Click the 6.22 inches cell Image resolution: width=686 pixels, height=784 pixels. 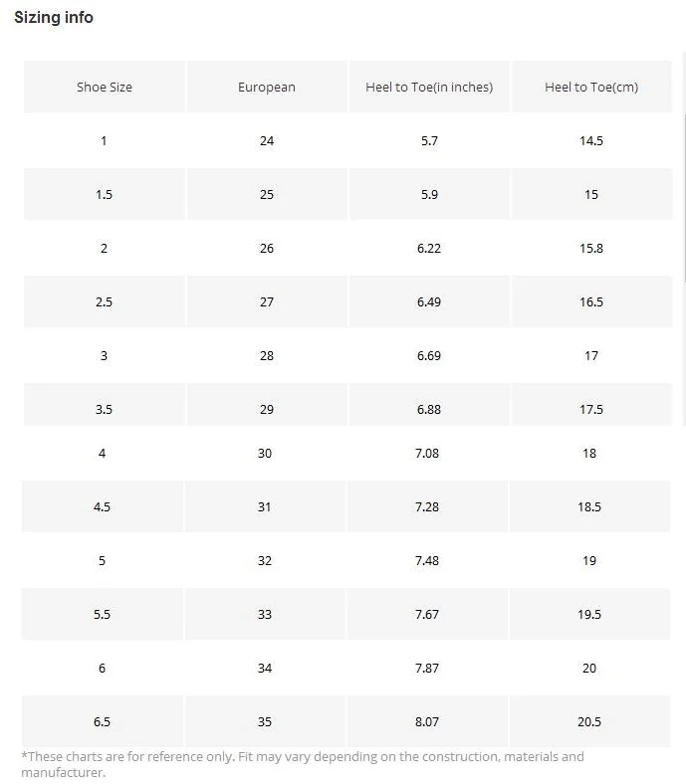click(x=429, y=249)
